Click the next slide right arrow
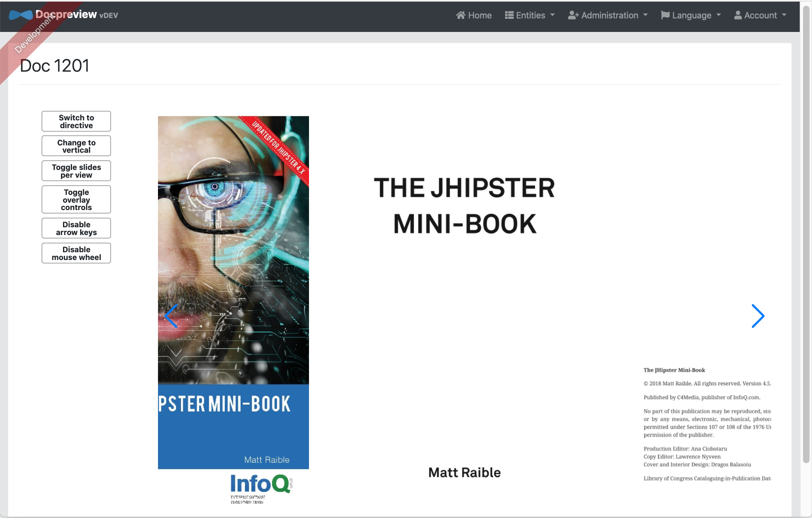812x518 pixels. pos(758,316)
